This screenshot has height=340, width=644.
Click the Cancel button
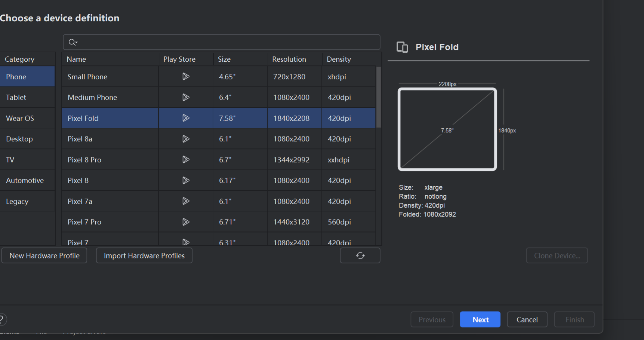pyautogui.click(x=527, y=319)
